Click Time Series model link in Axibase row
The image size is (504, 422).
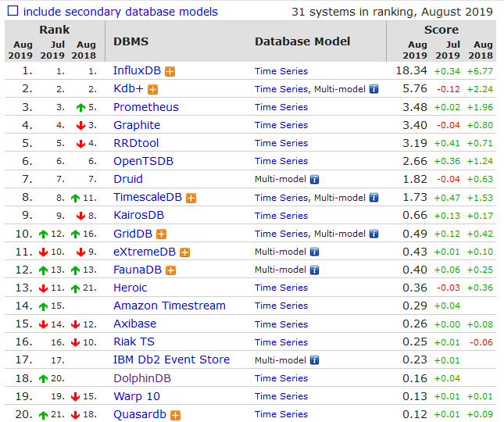281,324
